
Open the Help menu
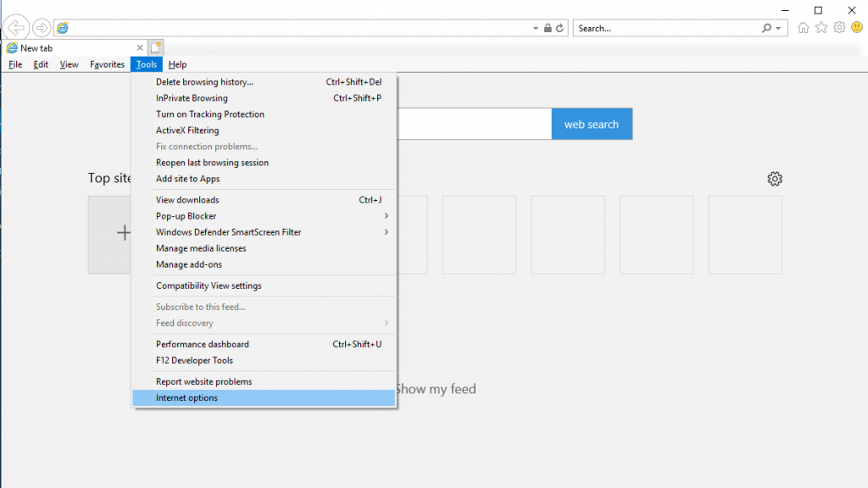[x=178, y=64]
